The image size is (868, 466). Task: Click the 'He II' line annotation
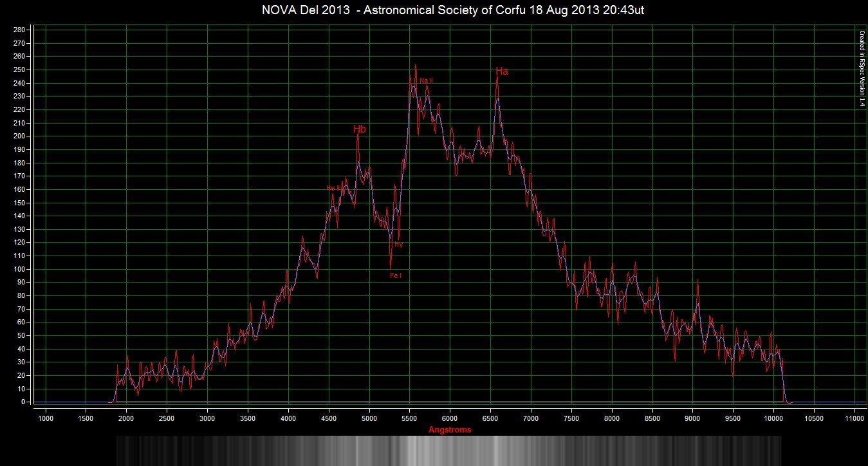pos(333,188)
